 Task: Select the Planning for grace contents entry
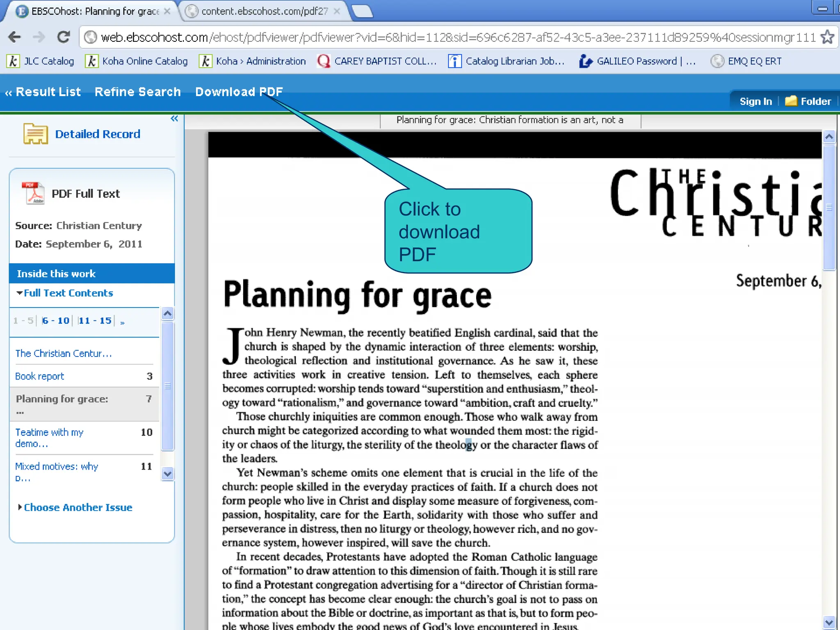[x=84, y=404]
